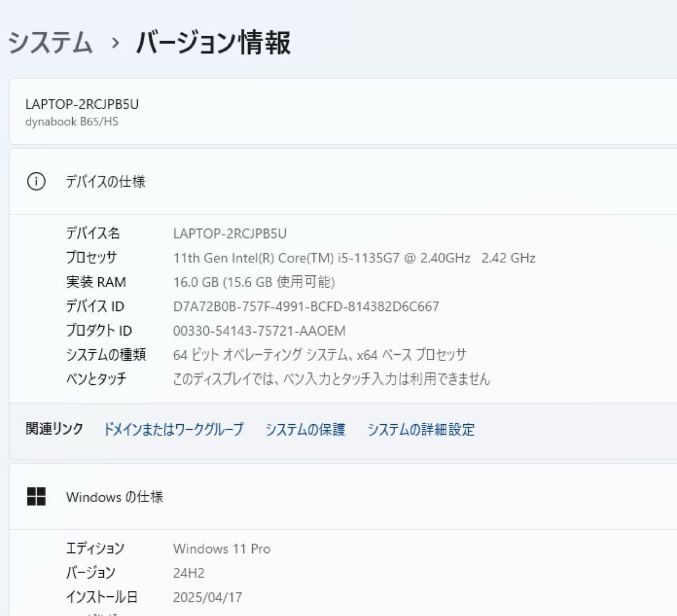Click the エディション label
The image size is (677, 616).
pyautogui.click(x=95, y=548)
